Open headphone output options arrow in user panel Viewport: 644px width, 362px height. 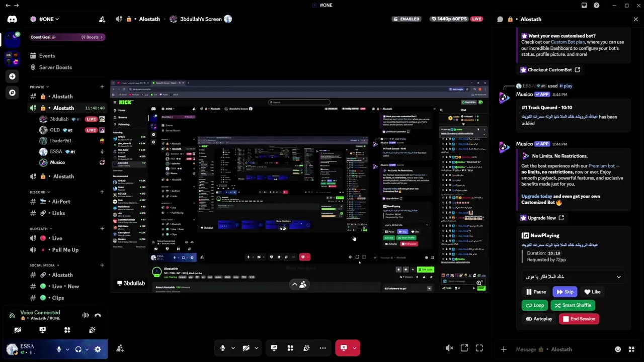tap(87, 349)
